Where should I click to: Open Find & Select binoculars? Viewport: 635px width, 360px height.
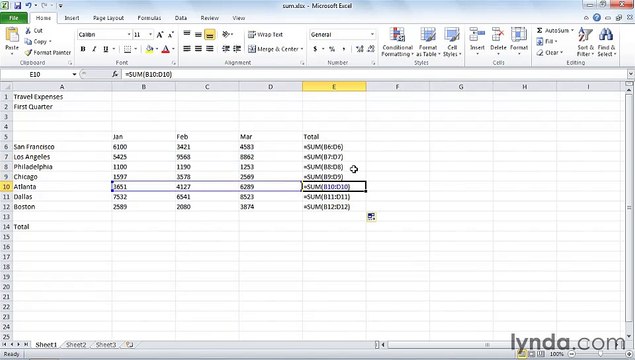606,42
